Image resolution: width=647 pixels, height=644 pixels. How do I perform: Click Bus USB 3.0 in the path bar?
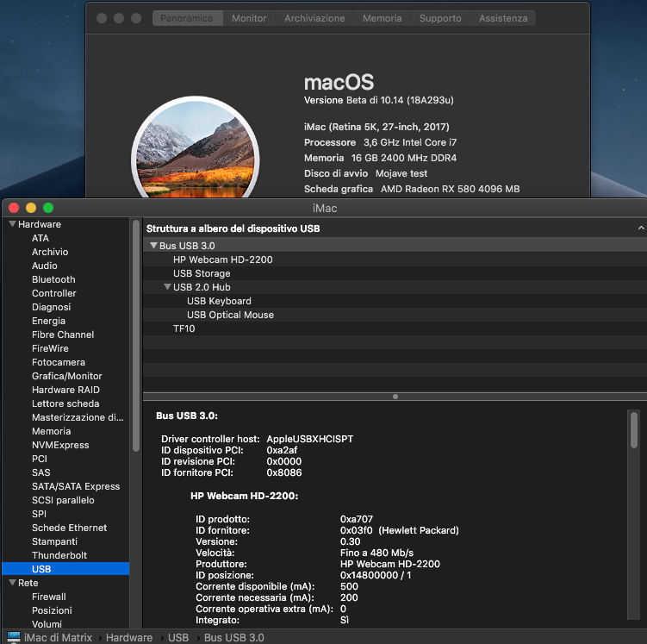click(234, 637)
